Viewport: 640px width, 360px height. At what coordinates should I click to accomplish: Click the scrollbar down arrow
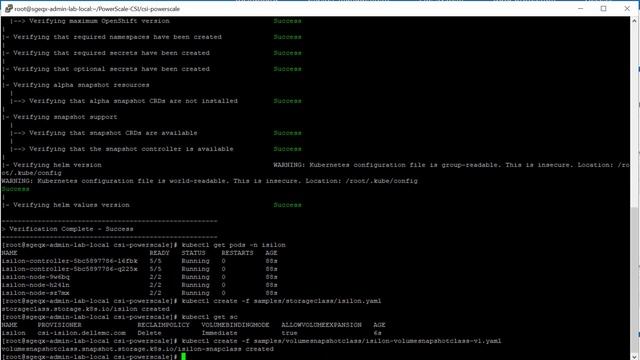634,356
